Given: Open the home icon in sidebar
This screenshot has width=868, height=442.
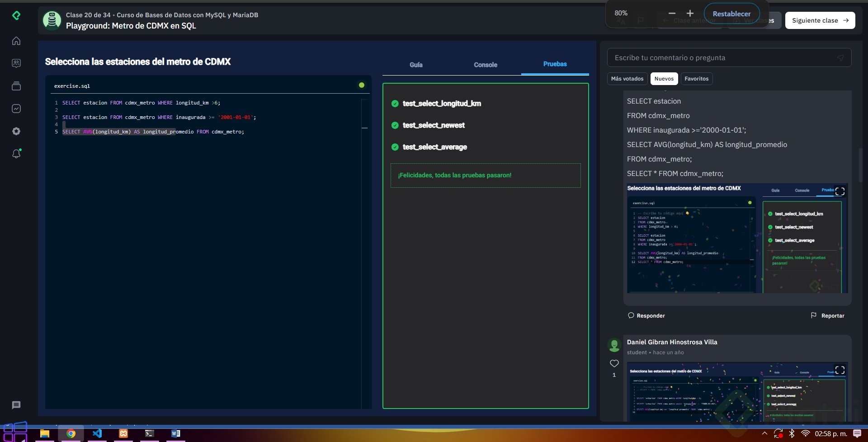Looking at the screenshot, I should [x=16, y=41].
